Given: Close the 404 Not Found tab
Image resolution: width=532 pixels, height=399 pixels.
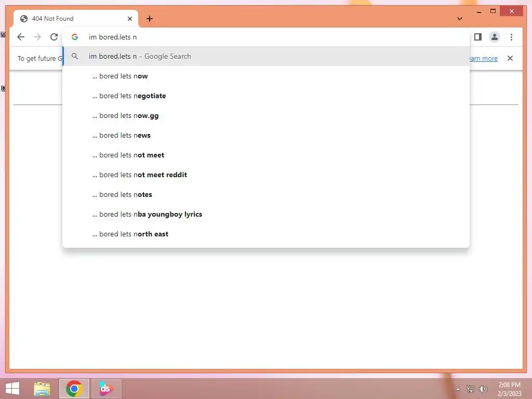Looking at the screenshot, I should (x=129, y=19).
